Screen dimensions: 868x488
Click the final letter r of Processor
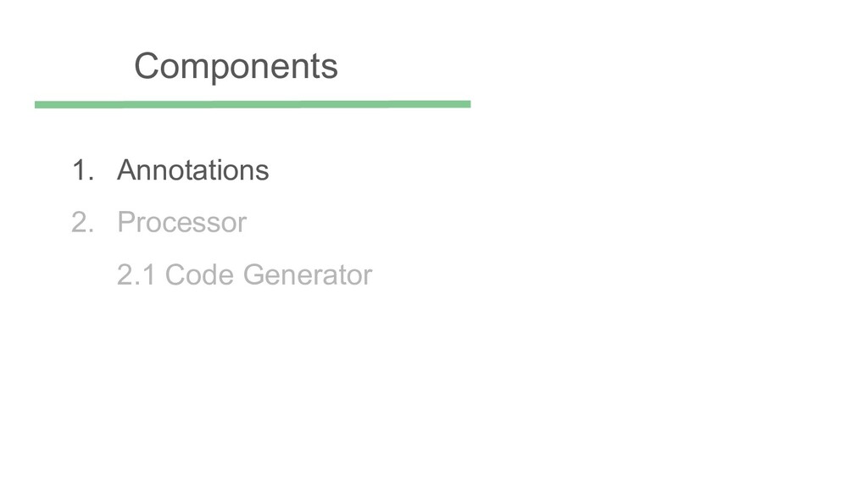[242, 225]
